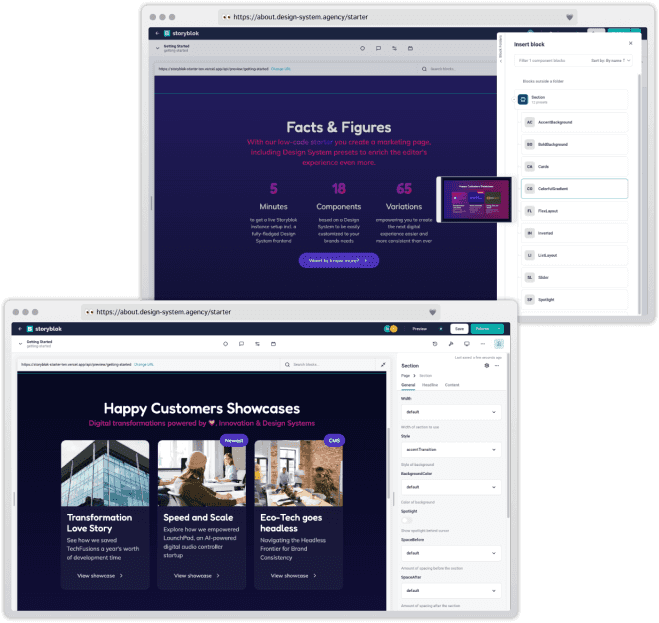Click heart icon in back browser address bar
This screenshot has width=659, height=623.
point(569,17)
